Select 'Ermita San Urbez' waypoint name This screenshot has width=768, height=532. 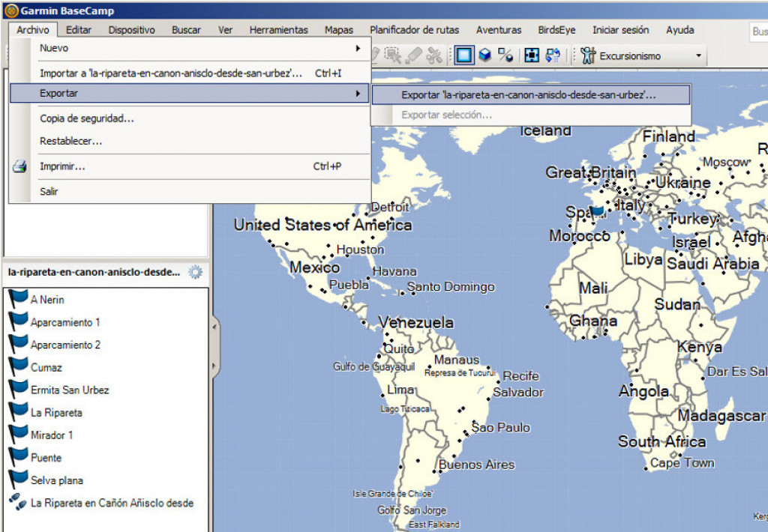[70, 390]
